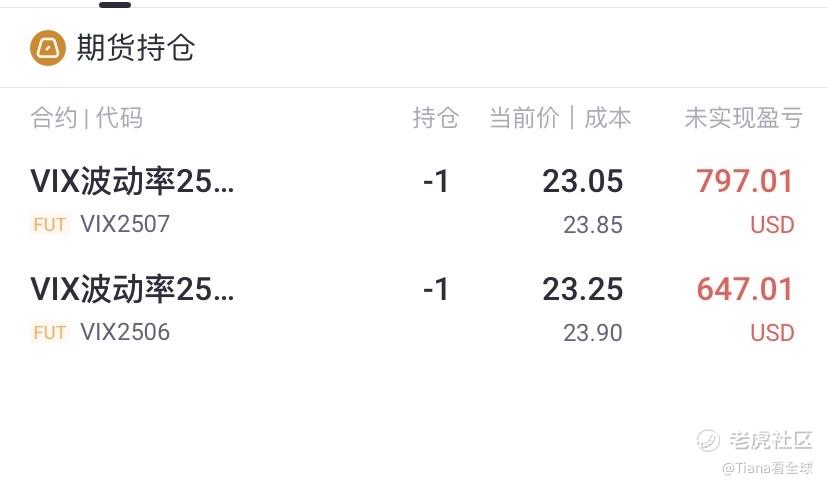This screenshot has width=828, height=487.
Task: Tap the current price 23.25
Action: point(583,289)
